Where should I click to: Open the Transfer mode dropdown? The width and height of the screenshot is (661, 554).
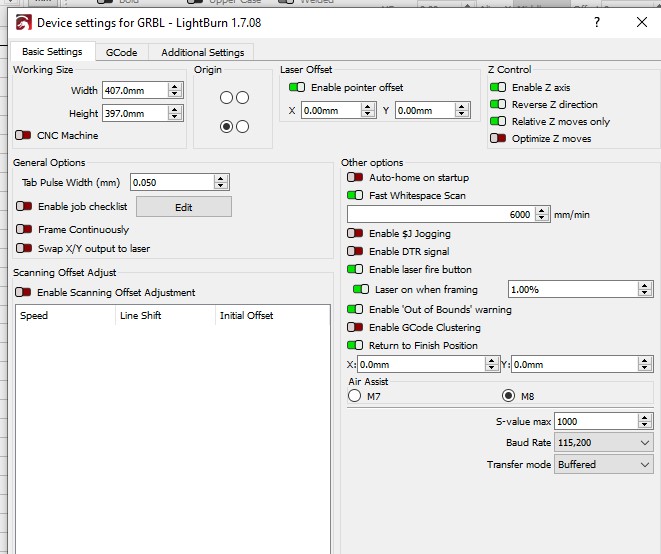tap(604, 465)
